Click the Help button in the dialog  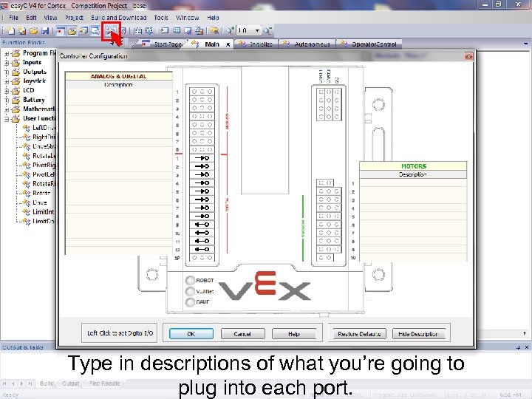pyautogui.click(x=294, y=334)
